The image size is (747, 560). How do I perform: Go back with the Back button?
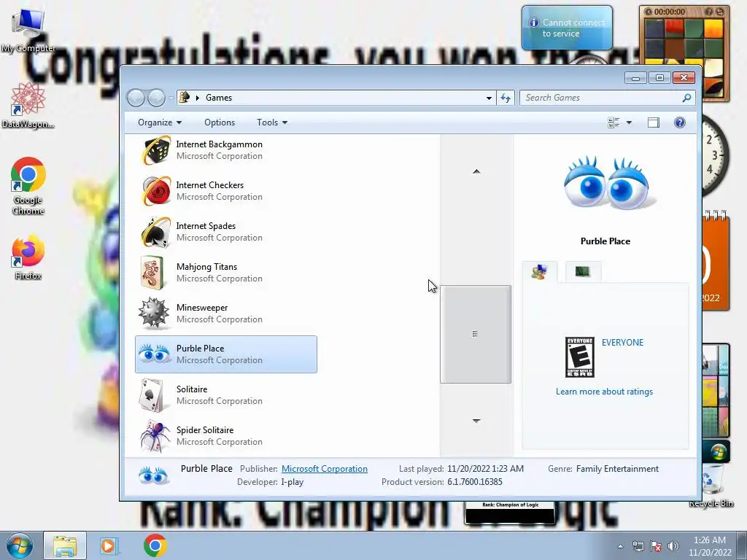[136, 98]
